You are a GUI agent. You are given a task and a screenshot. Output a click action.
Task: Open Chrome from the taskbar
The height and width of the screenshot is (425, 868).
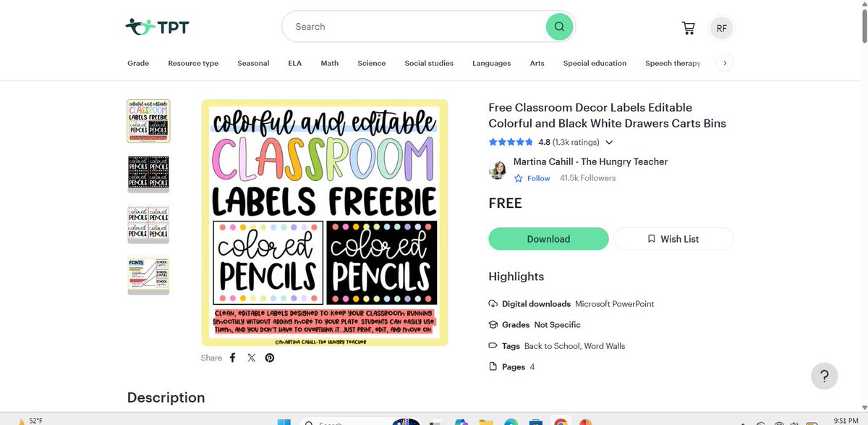click(561, 421)
